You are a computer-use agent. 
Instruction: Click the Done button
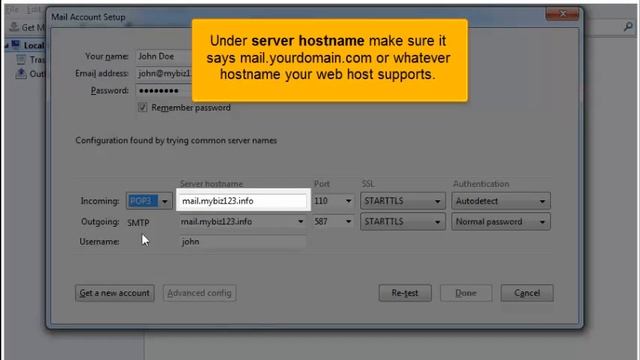coord(466,293)
